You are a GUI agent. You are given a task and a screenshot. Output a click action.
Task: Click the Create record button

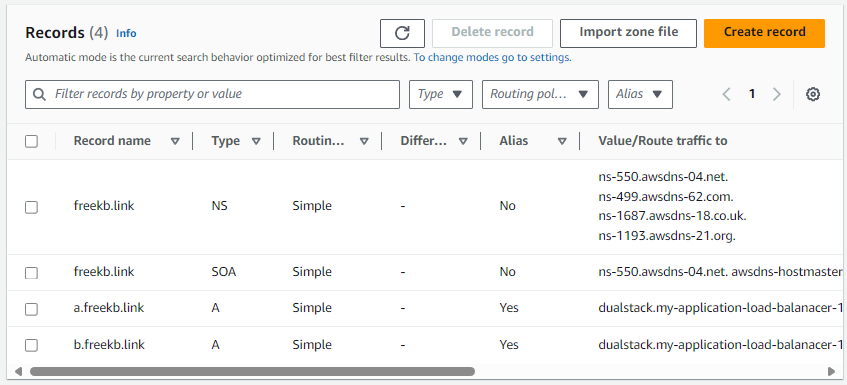[x=764, y=33]
